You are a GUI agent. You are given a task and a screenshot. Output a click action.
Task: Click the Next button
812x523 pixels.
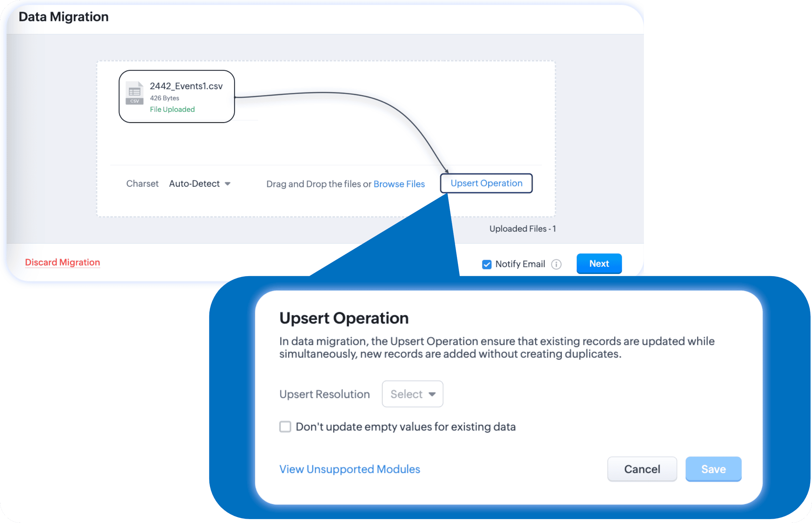click(x=599, y=264)
